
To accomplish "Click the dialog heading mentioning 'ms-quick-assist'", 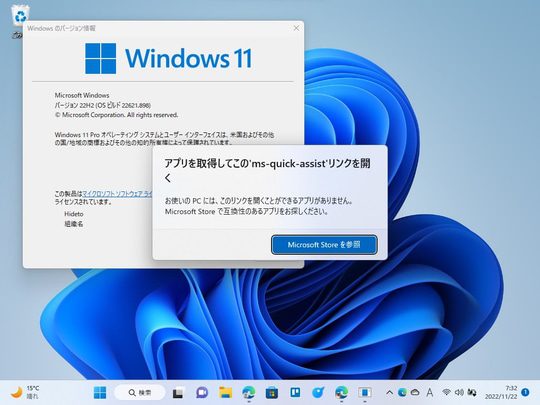I will (x=267, y=170).
